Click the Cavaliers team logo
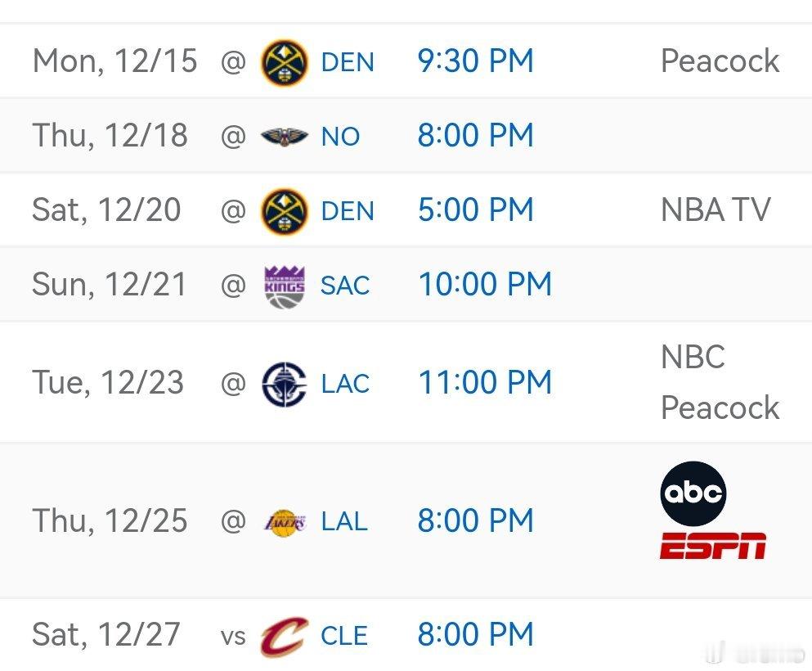Screen dimensions: 812x671 point(284,636)
